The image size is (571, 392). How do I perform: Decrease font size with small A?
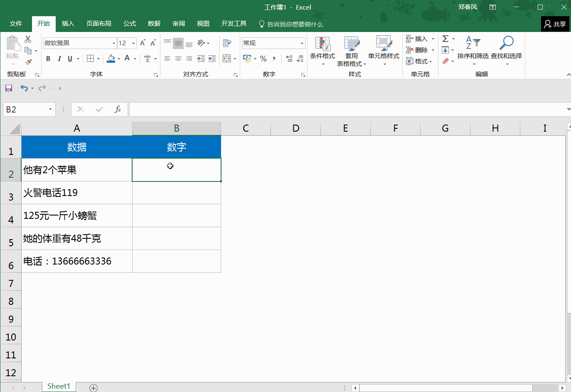[153, 43]
